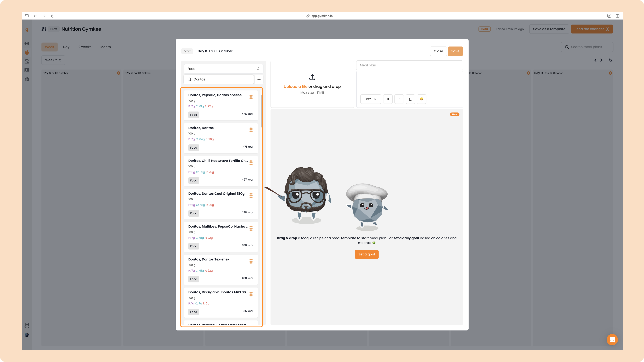This screenshot has height=362, width=644.
Task: Open the dumbbell workouts sidebar icon
Action: click(27, 44)
